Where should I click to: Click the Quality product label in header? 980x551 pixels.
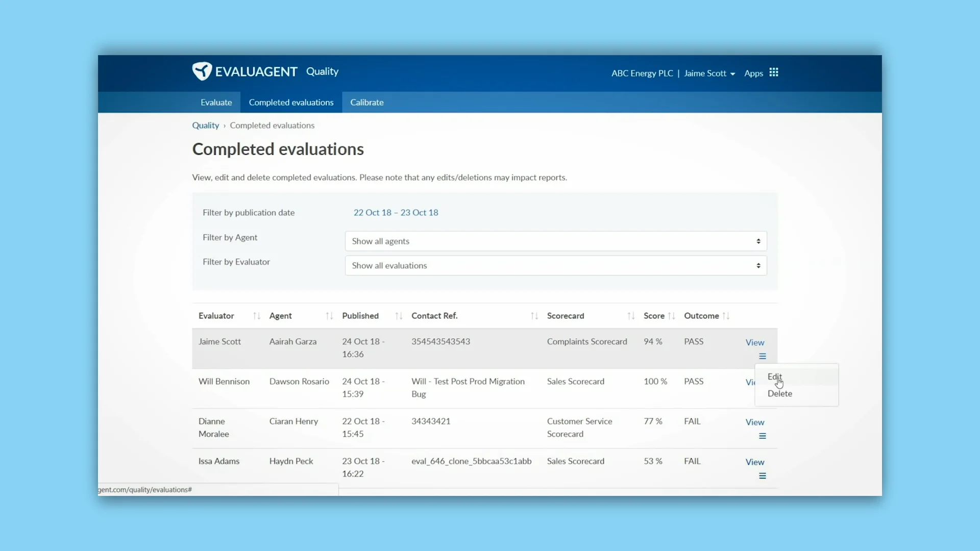tap(322, 71)
